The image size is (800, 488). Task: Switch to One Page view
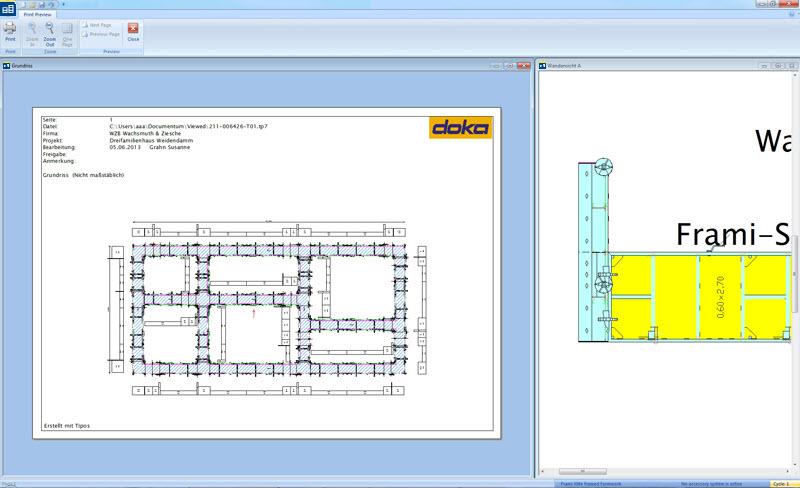[67, 33]
